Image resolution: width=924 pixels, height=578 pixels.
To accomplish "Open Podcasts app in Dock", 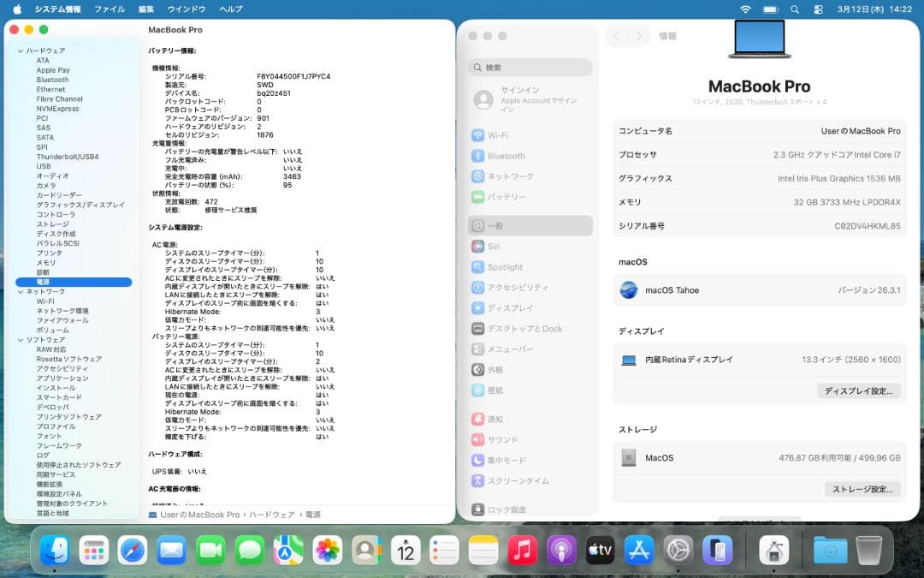I will point(561,551).
